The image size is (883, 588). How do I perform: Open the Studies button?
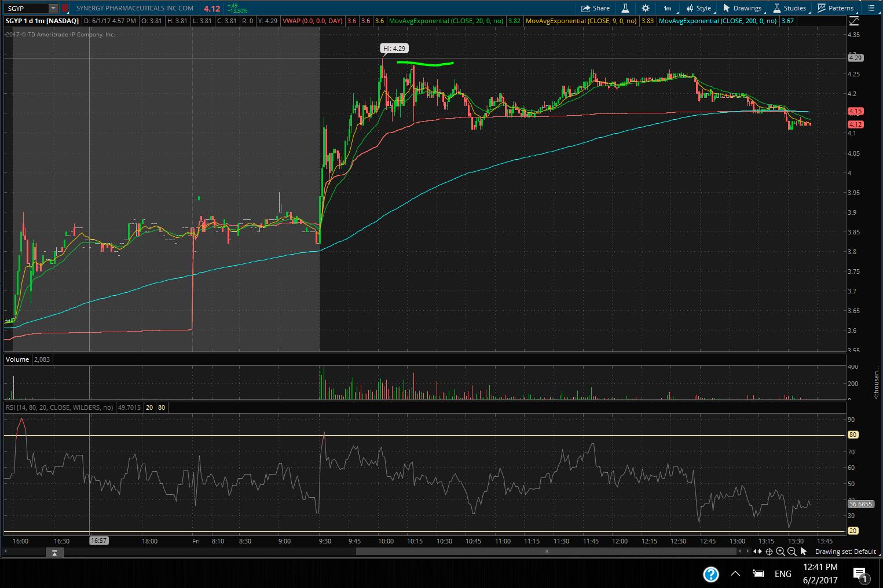789,8
